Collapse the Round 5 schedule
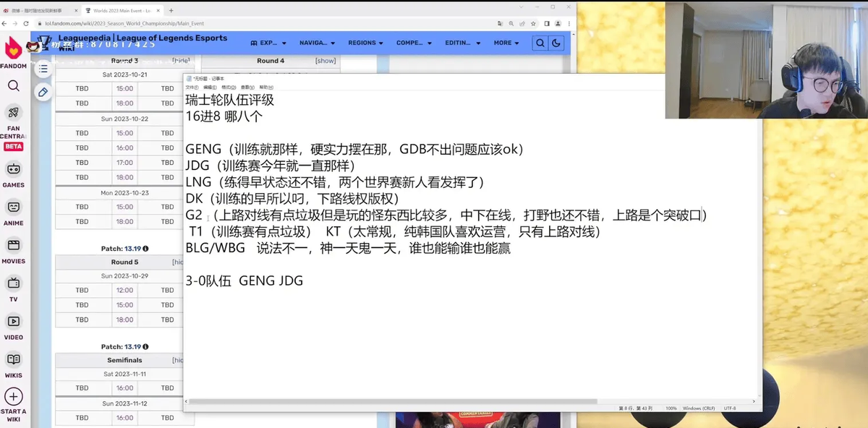868x428 pixels. click(177, 262)
